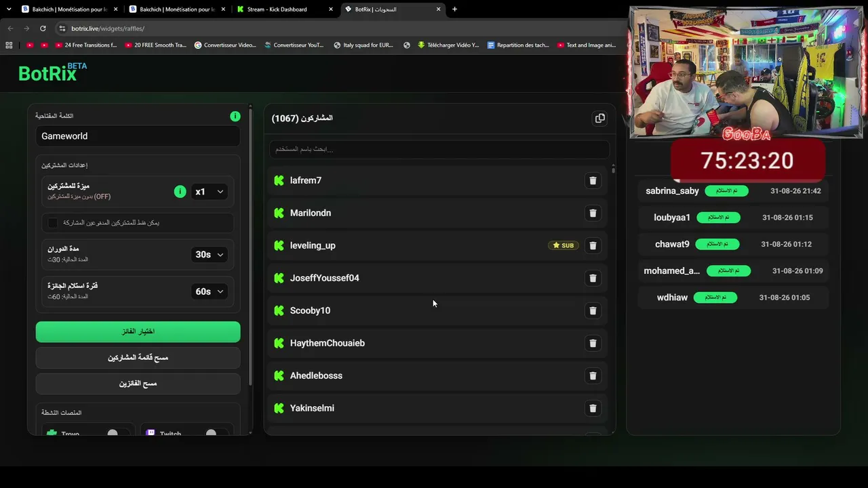Click the green pick winner button

pyautogui.click(x=138, y=331)
